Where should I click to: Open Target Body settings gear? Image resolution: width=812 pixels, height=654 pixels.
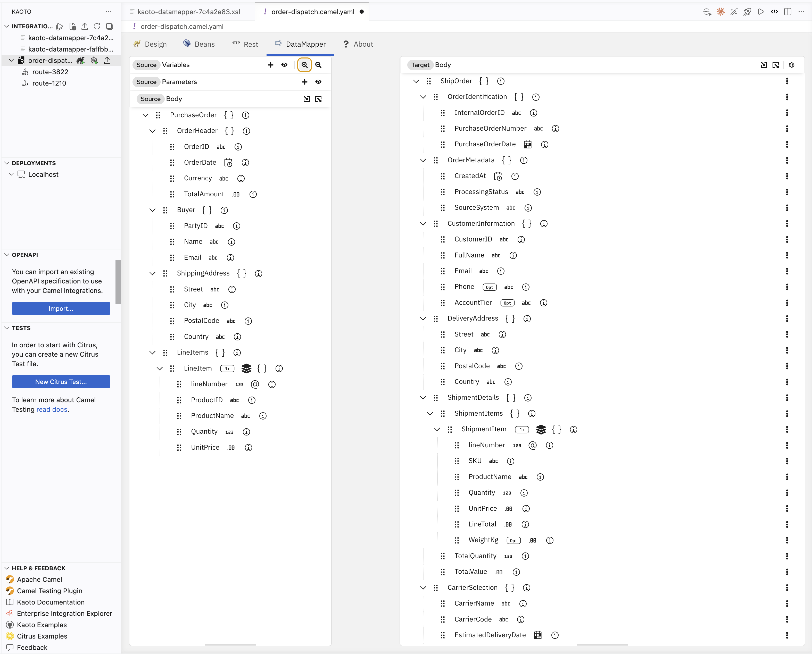(x=791, y=65)
